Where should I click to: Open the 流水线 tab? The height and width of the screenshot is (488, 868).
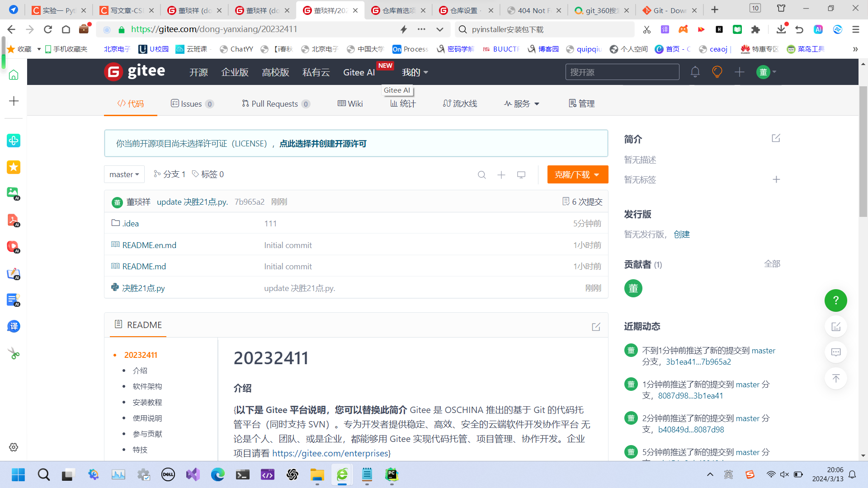460,103
